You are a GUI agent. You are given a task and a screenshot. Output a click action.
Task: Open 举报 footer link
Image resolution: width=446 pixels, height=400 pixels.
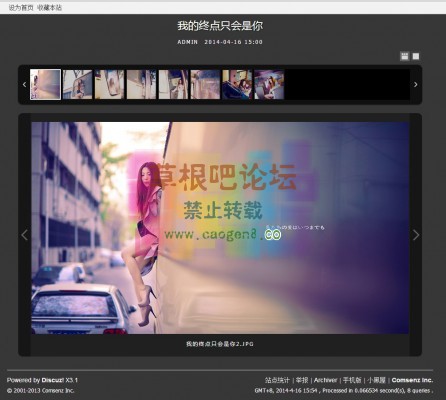coord(302,380)
